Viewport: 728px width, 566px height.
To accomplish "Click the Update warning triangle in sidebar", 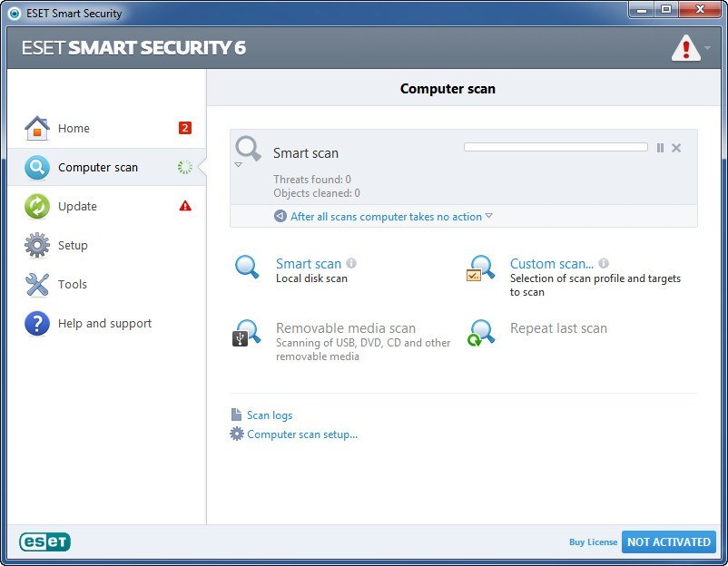I will coord(185,206).
